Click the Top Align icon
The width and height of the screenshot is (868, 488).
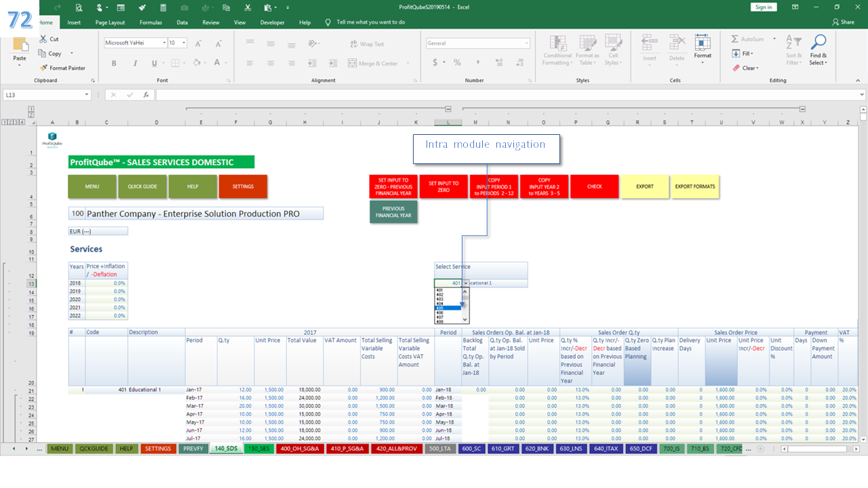251,43
